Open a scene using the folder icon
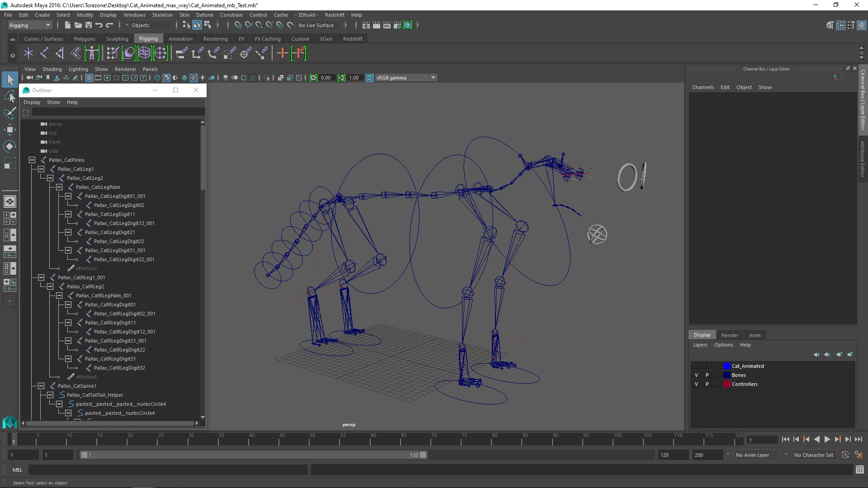868x488 pixels. point(78,25)
